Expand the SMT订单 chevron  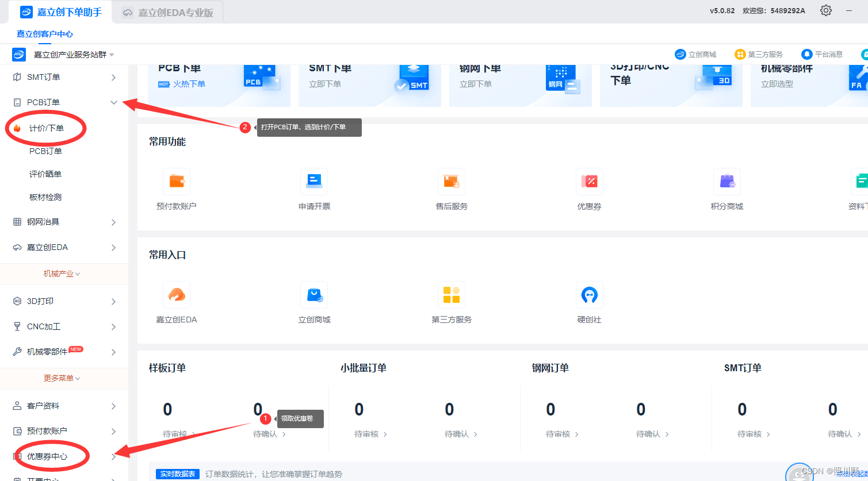pos(113,77)
